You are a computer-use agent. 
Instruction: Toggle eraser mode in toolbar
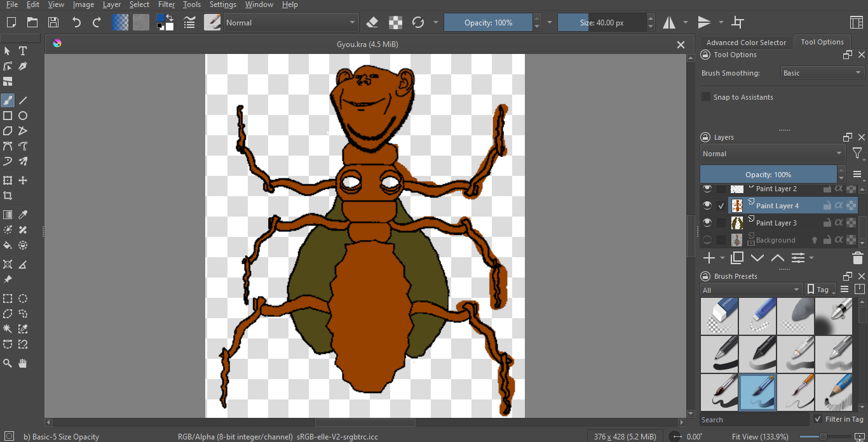click(x=372, y=23)
